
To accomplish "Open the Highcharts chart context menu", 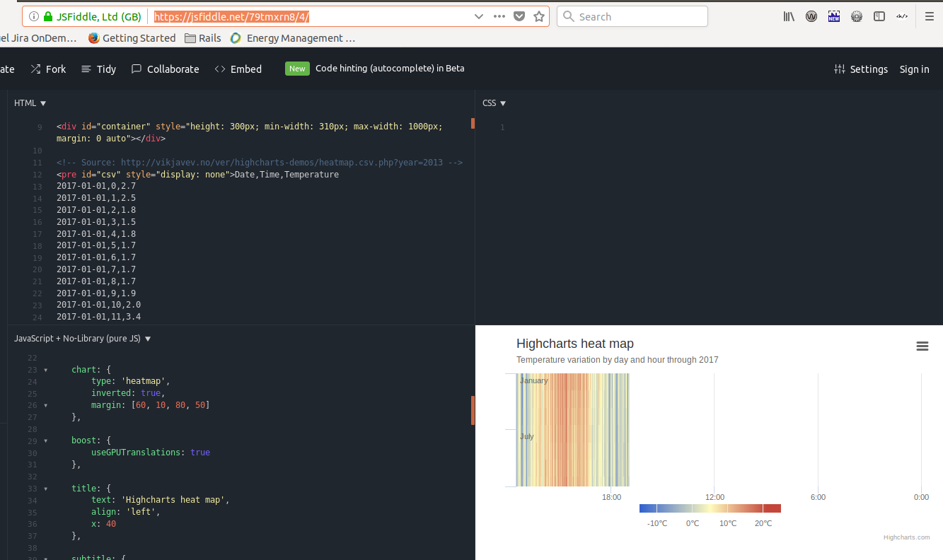I will pos(922,346).
